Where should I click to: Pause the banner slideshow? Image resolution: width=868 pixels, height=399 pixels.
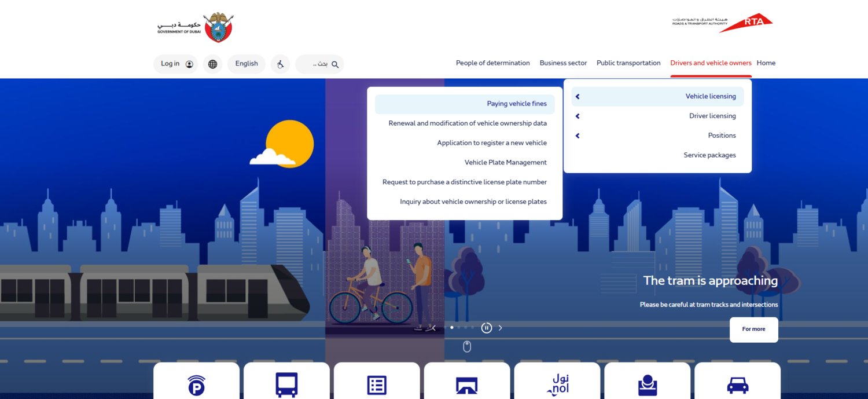[x=487, y=328]
